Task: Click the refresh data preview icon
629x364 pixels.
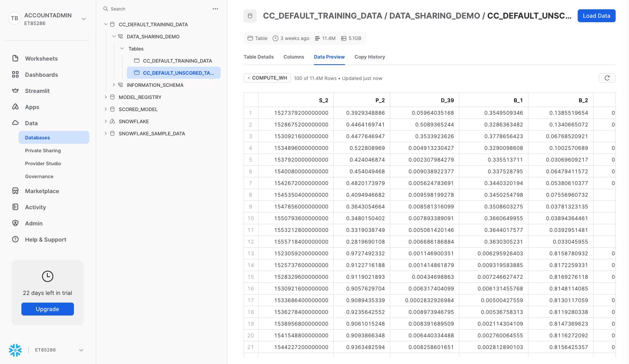Action: pyautogui.click(x=607, y=78)
